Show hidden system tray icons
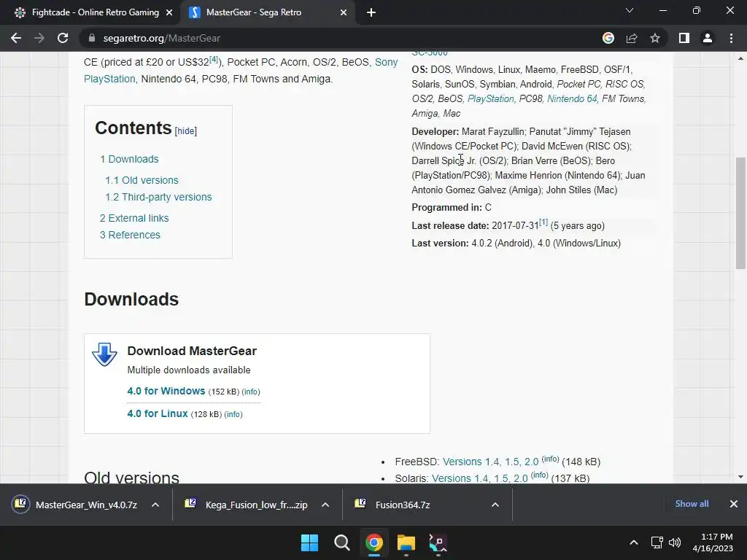The height and width of the screenshot is (560, 747). pyautogui.click(x=634, y=542)
